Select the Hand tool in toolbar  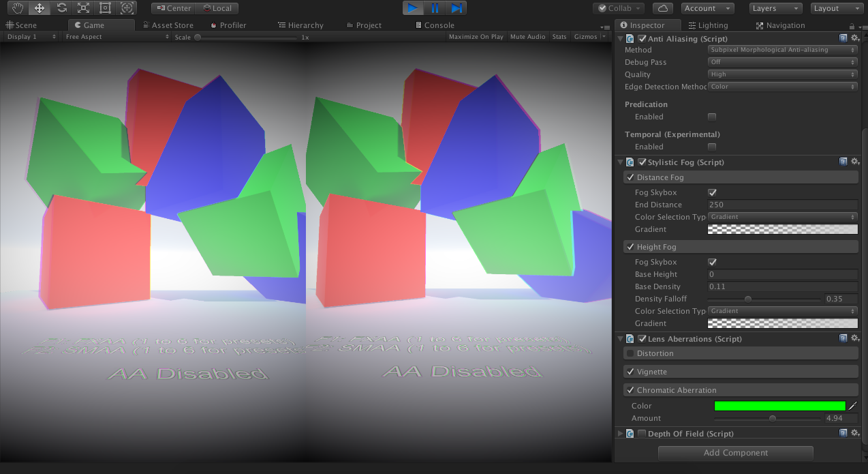17,8
